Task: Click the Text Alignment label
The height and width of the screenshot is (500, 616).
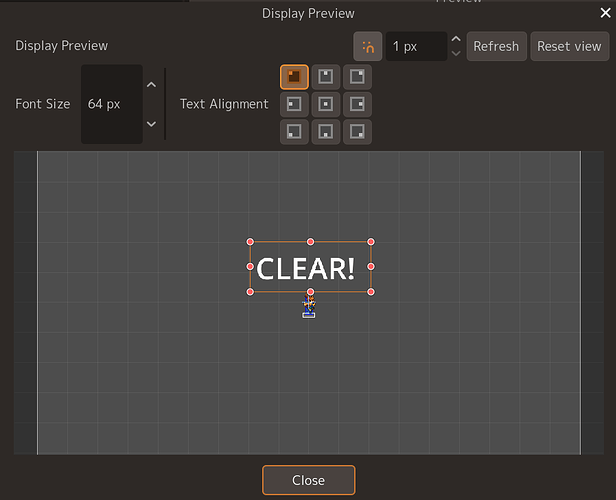Action: pos(224,104)
